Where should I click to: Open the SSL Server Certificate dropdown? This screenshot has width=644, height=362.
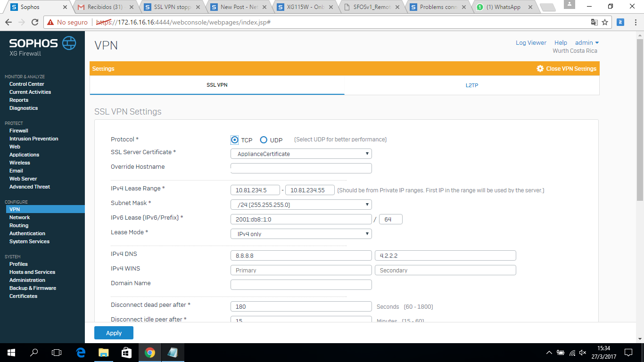coord(301,154)
